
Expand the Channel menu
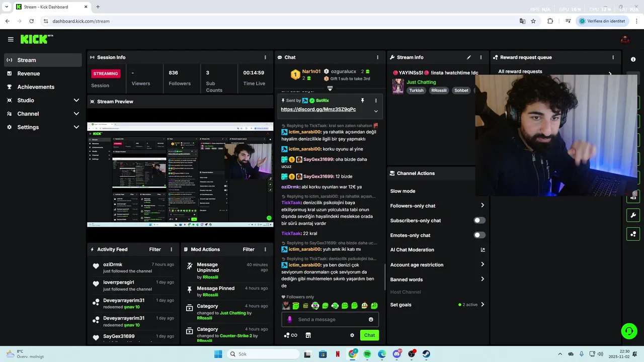(43, 114)
